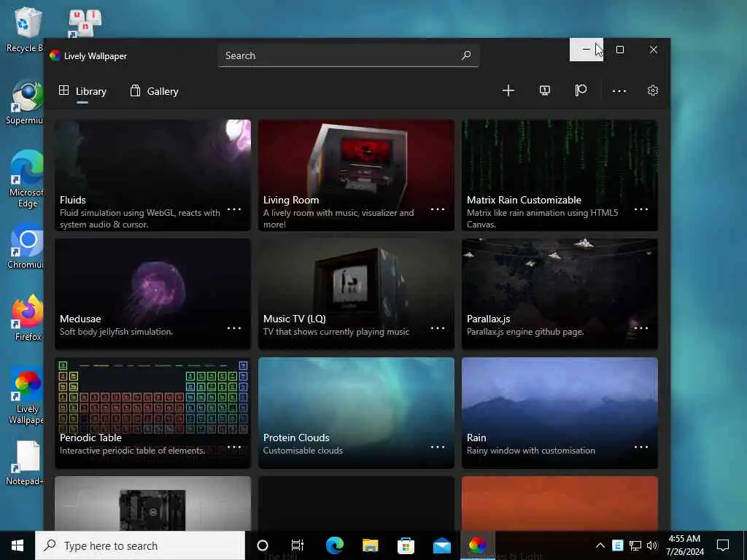Click Lively Wallpaper taskbar icon

[477, 545]
